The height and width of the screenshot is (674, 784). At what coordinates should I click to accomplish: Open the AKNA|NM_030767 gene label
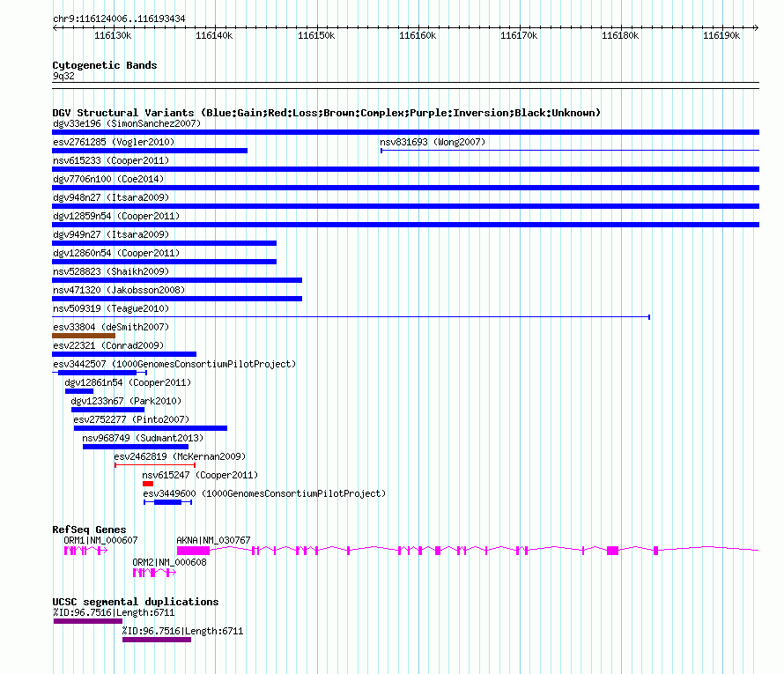pos(213,540)
